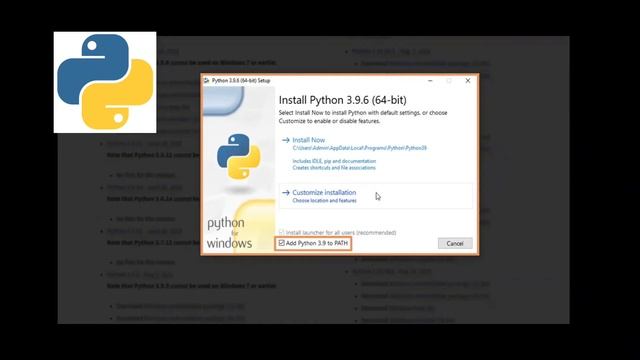The height and width of the screenshot is (360, 640).
Task: Click the Python logo inside setup dialog
Action: 239,156
